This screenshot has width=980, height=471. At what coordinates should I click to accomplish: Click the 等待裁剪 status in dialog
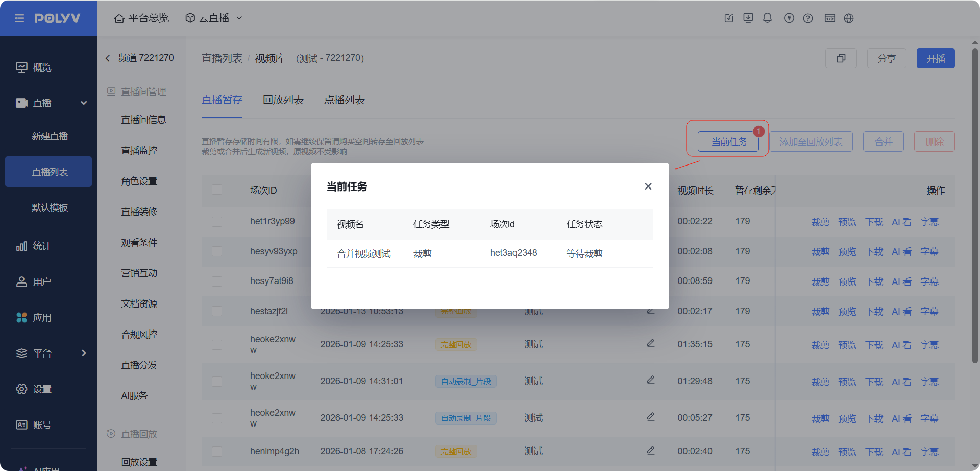[x=584, y=254]
